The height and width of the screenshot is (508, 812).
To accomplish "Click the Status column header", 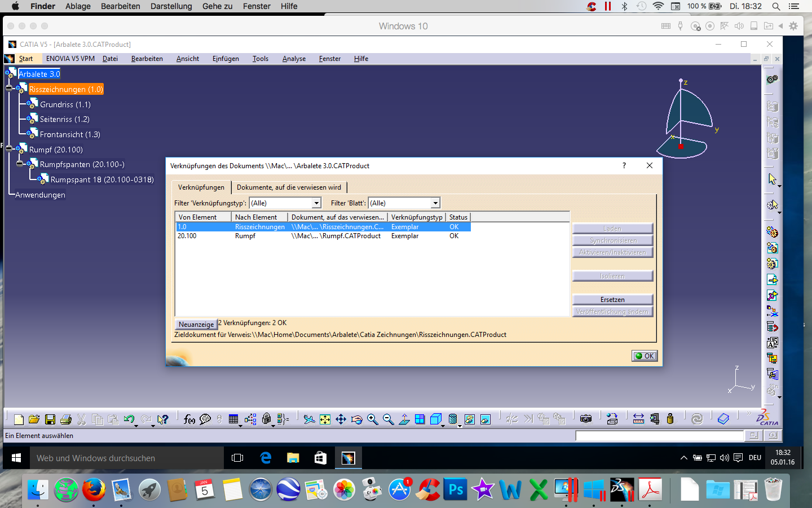I will (458, 217).
